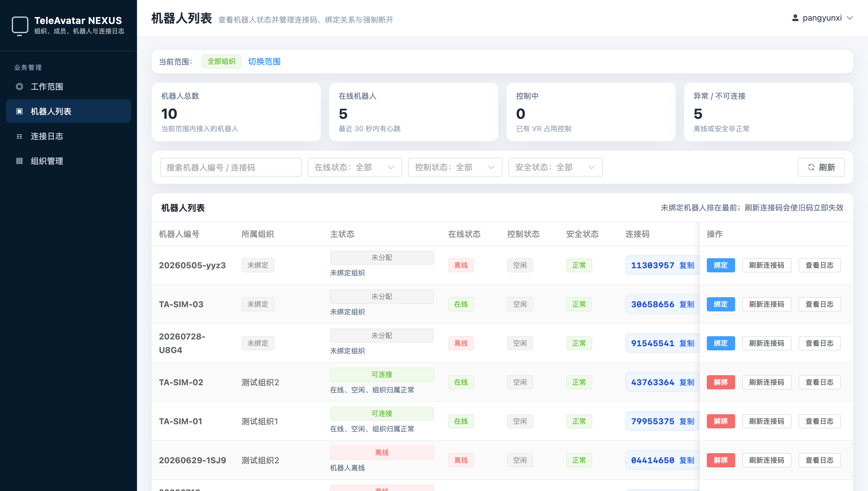Open the 安全状态 filter dropdown
This screenshot has width=868, height=491.
(x=555, y=167)
